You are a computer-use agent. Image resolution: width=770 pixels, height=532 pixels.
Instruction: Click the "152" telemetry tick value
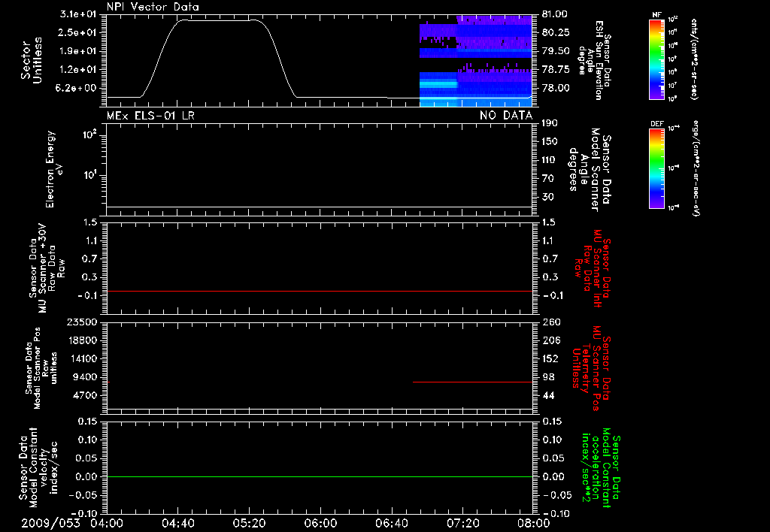coord(550,358)
